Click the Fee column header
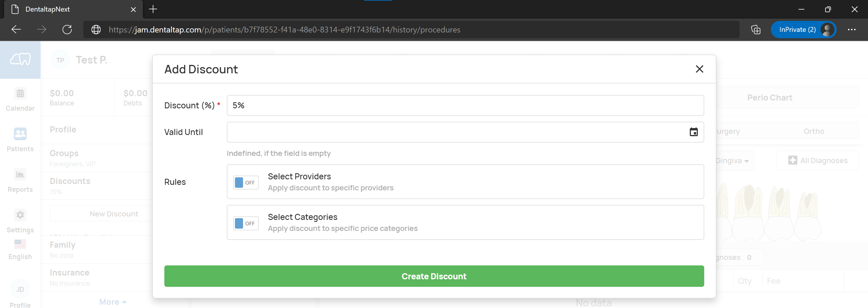The width and height of the screenshot is (868, 308). pos(773,281)
